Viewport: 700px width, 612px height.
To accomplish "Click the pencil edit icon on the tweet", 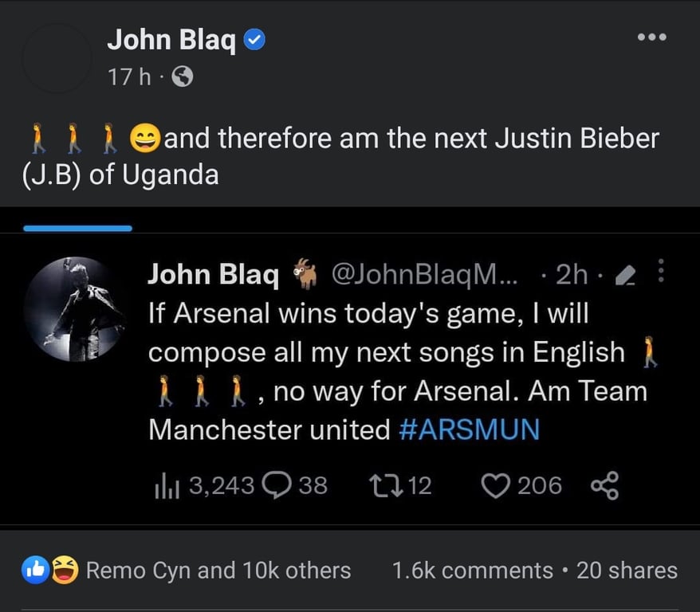I will [x=626, y=275].
